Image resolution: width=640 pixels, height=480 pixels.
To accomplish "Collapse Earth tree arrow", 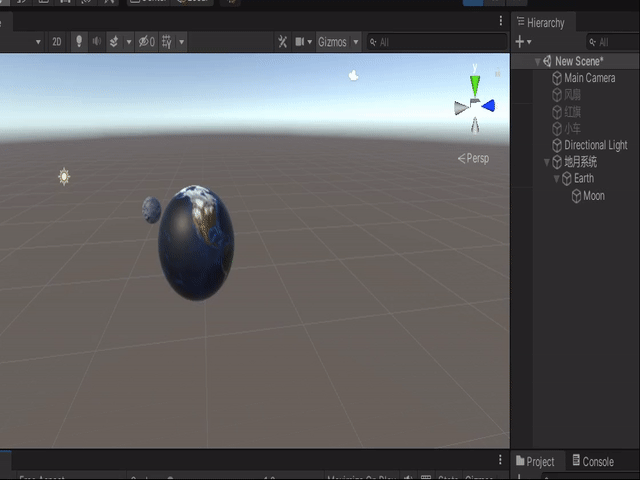I will (556, 179).
